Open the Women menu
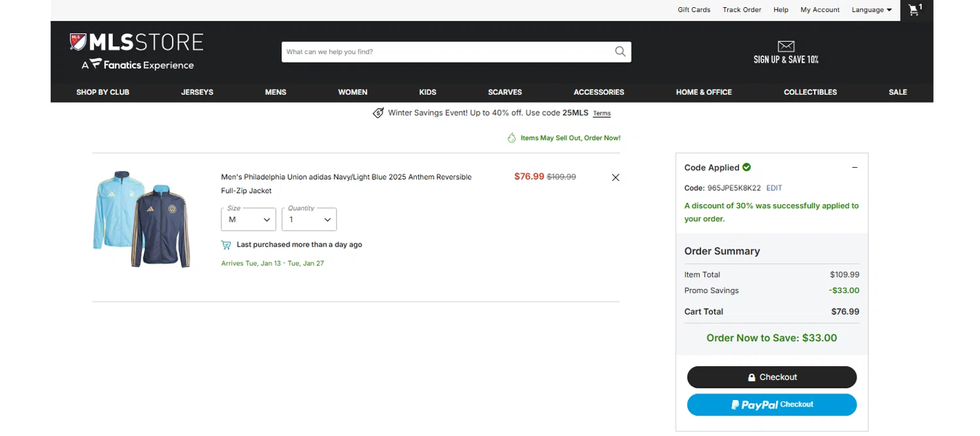Image resolution: width=980 pixels, height=436 pixels. [x=353, y=92]
